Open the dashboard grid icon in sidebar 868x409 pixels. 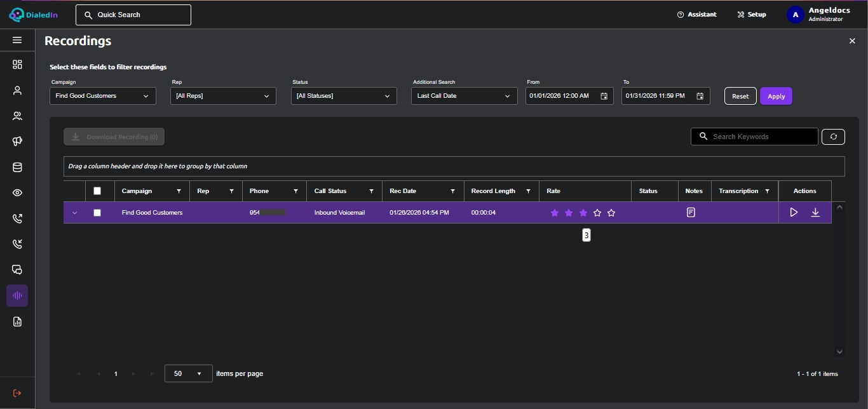(x=17, y=64)
